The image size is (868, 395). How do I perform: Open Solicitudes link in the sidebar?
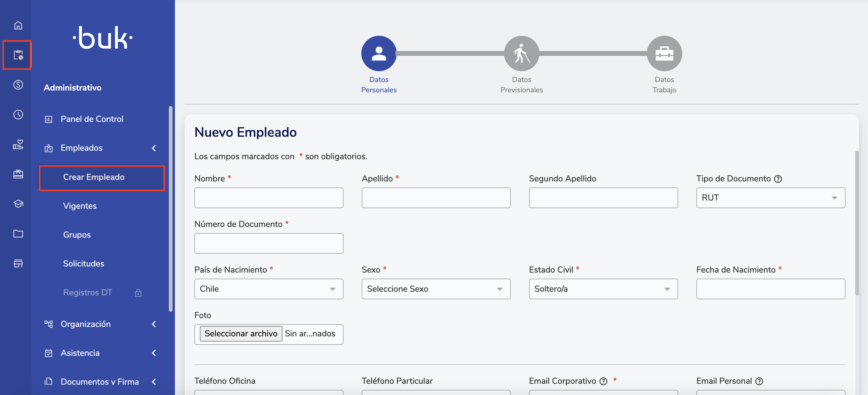point(84,263)
